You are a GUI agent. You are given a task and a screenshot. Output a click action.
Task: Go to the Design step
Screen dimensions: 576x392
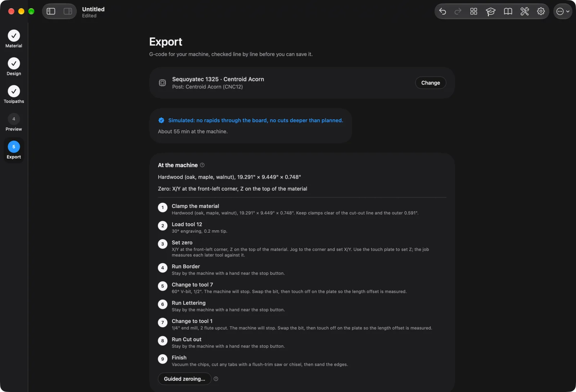(14, 67)
